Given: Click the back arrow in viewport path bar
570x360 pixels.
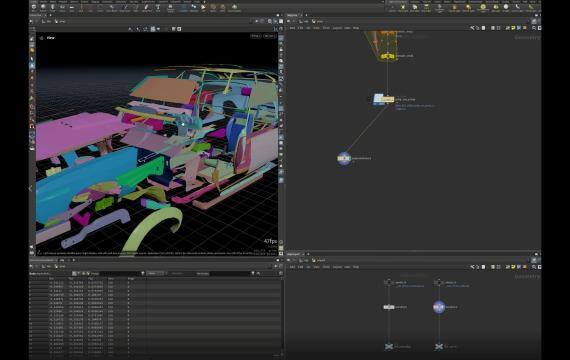Looking at the screenshot, I should click(31, 21).
